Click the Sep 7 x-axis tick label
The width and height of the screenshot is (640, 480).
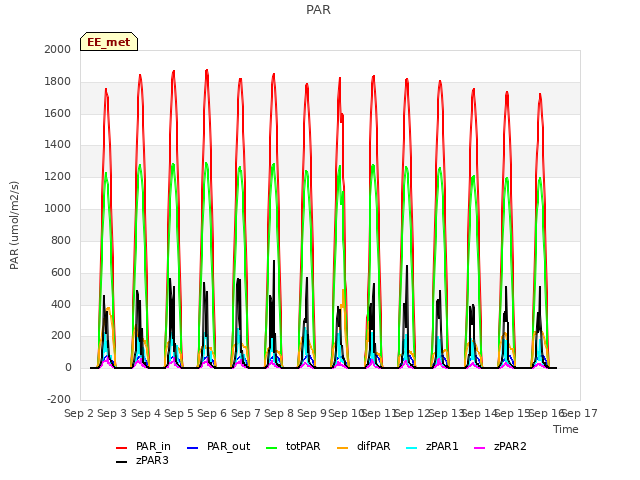246,413
